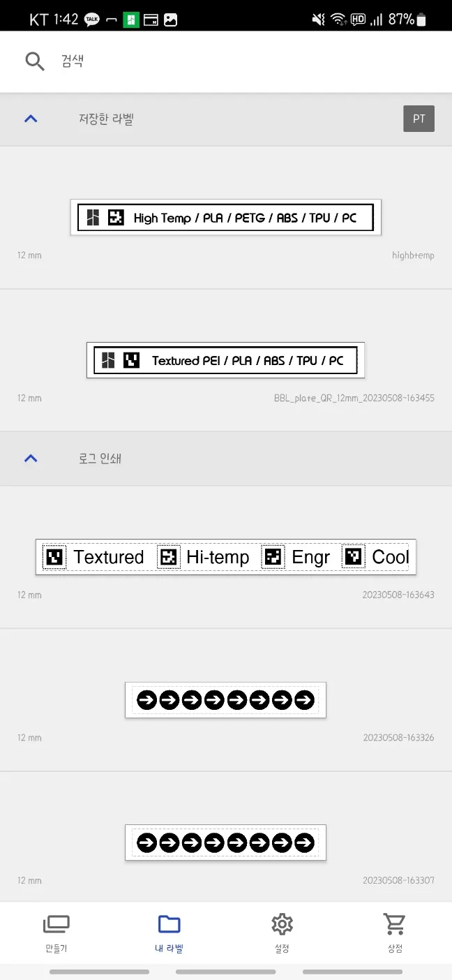452x980 pixels.
Task: Open the arrows label dated 20230508-163307
Action: 225,842
